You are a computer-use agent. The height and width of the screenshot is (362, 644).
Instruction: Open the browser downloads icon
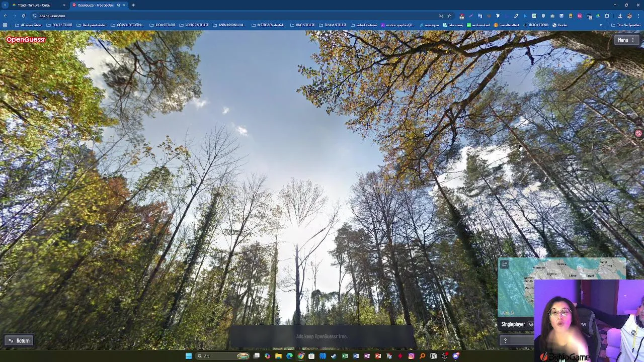point(620,16)
